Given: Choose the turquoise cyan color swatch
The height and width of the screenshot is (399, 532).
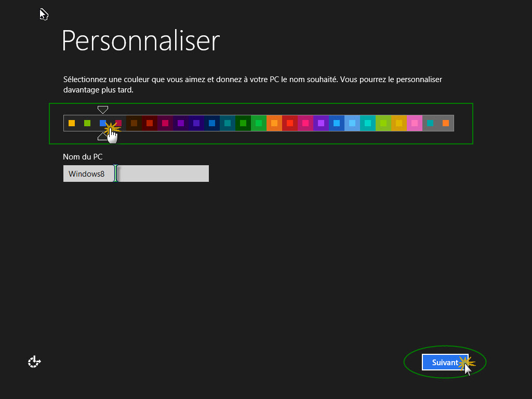Looking at the screenshot, I should pyautogui.click(x=368, y=123).
